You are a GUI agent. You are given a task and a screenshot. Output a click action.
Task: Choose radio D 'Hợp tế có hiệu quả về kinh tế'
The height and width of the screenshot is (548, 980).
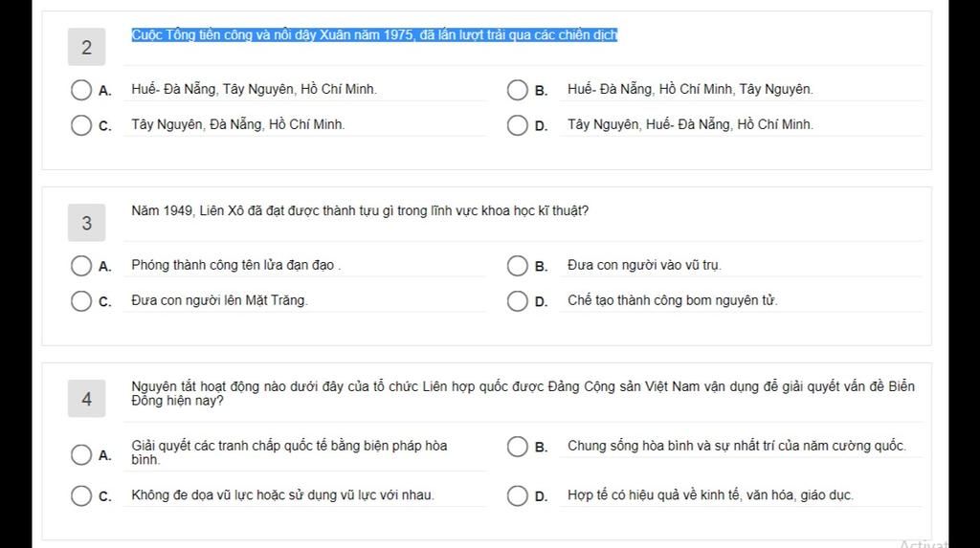click(518, 496)
